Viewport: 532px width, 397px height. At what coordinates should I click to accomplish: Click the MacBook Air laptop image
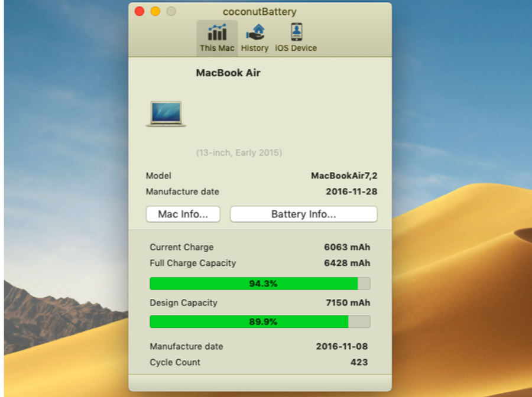pos(166,113)
